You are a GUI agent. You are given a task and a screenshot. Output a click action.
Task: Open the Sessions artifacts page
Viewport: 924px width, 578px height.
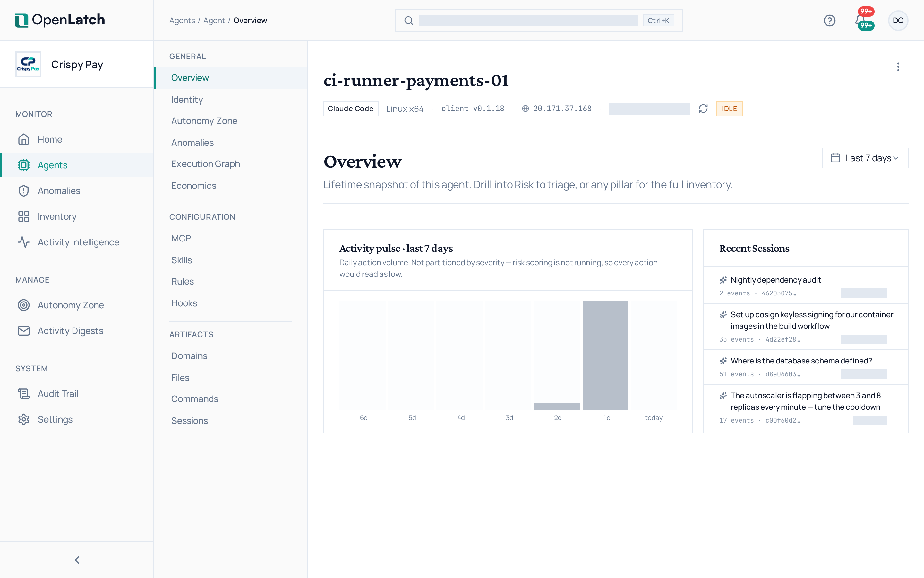click(231, 421)
